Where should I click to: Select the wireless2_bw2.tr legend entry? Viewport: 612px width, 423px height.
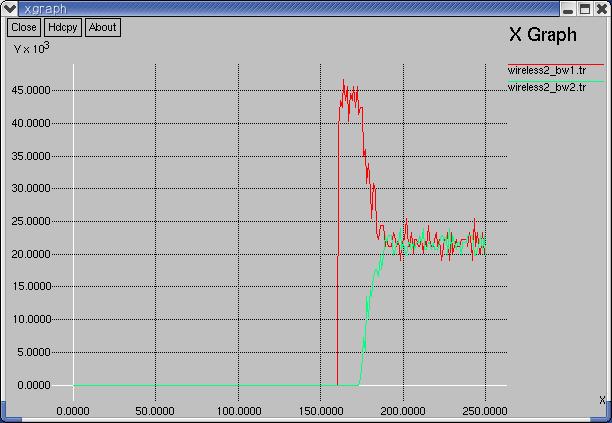click(x=546, y=87)
